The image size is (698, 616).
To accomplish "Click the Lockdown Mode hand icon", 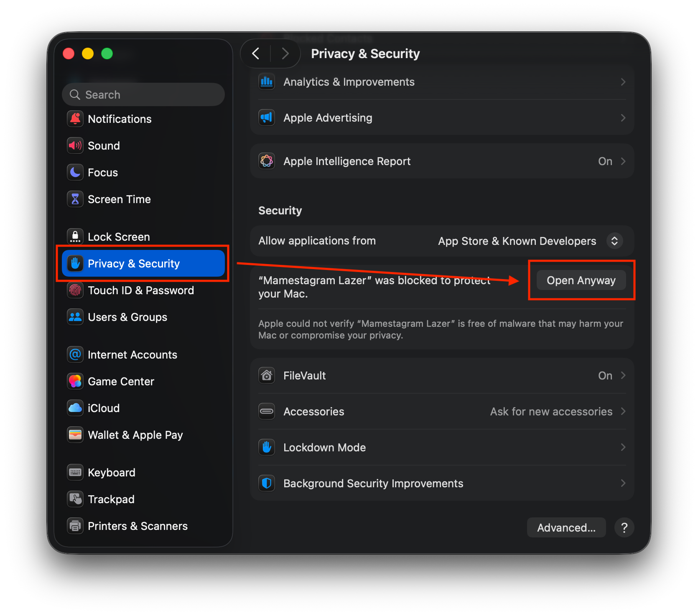I will coord(267,448).
